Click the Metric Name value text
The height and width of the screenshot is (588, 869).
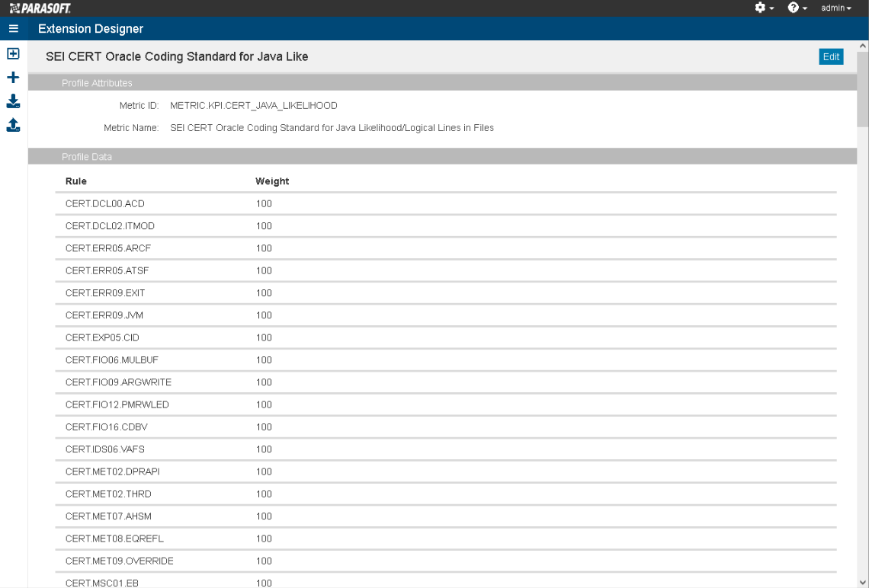point(332,128)
